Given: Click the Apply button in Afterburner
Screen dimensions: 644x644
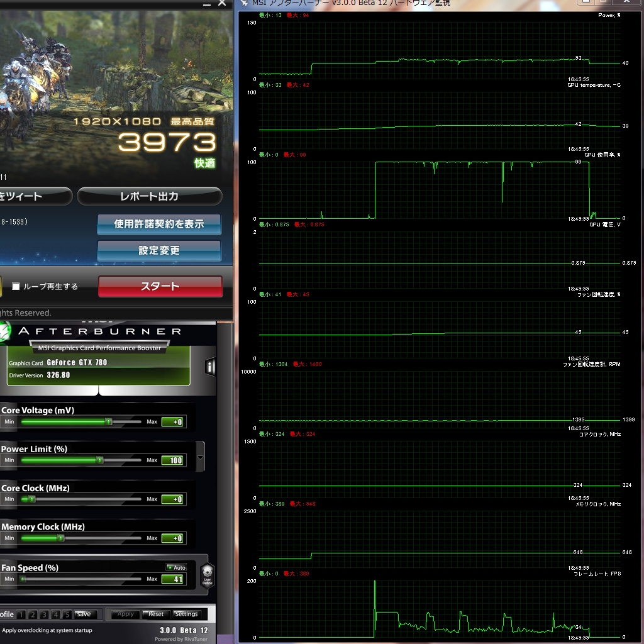Looking at the screenshot, I should point(126,614).
